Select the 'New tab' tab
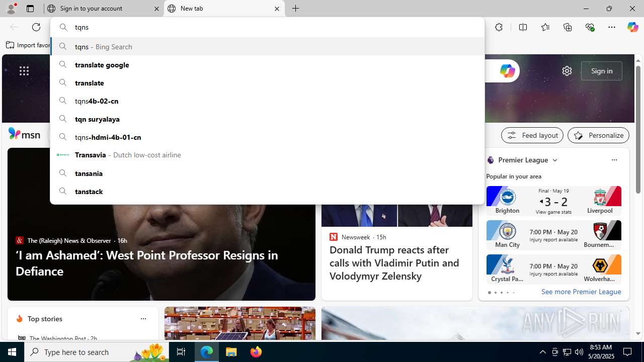 point(224,9)
